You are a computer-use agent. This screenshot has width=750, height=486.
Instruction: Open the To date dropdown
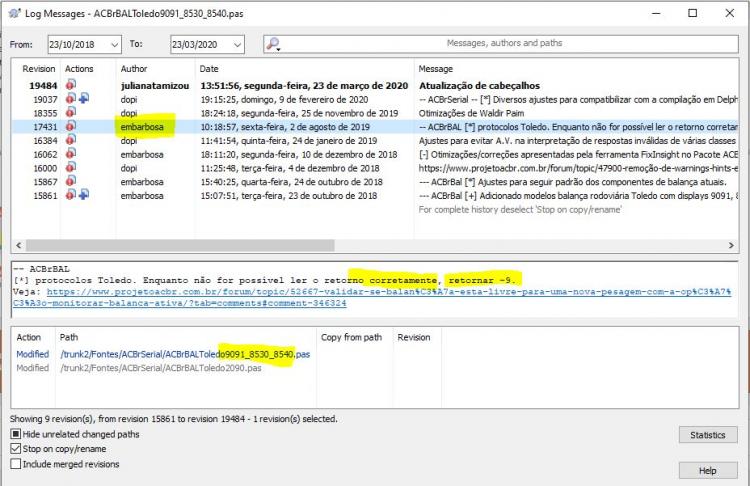click(237, 44)
